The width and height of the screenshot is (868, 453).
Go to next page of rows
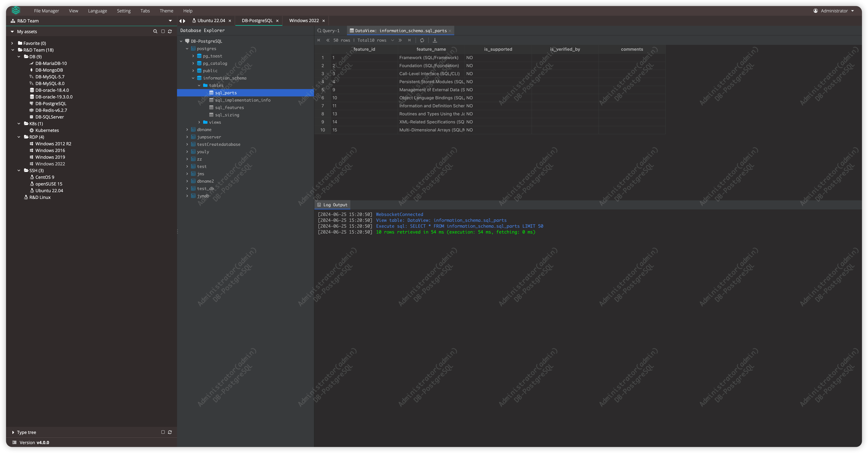coord(400,40)
